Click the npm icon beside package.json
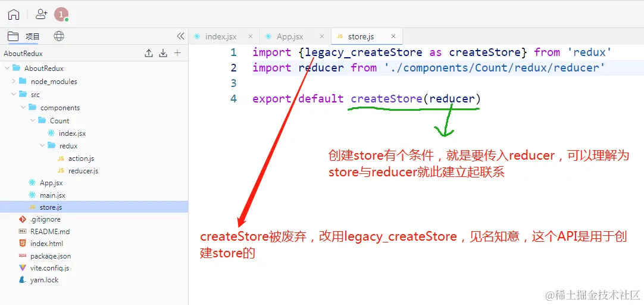Image resolution: width=644 pixels, height=305 pixels. point(23,256)
